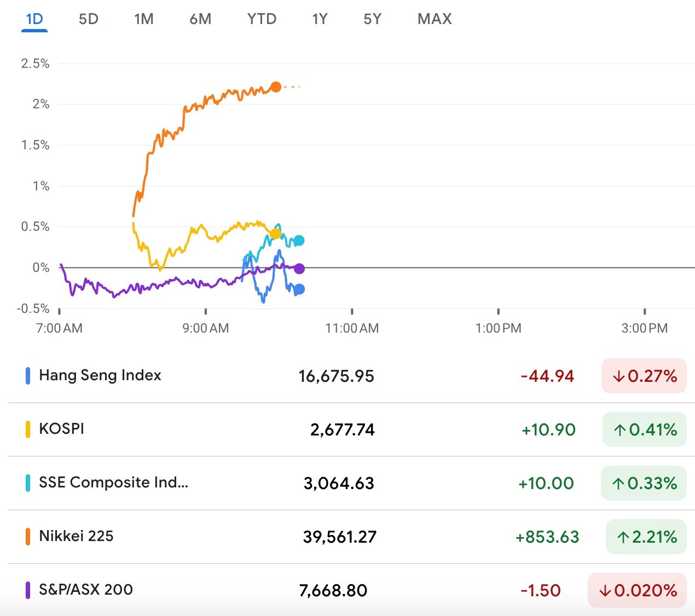Click the KOSPI change +10.90
Image resolution: width=695 pixels, height=616 pixels.
[x=548, y=430]
